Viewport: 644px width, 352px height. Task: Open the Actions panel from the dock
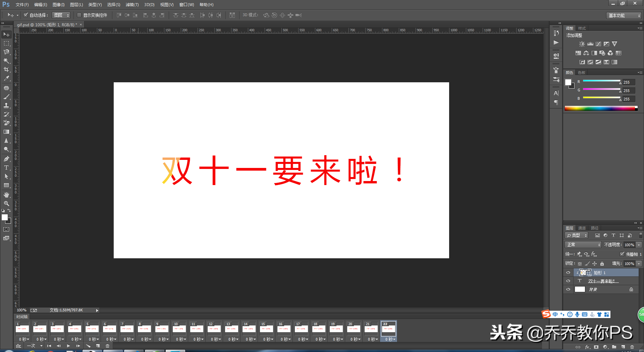coord(556,43)
